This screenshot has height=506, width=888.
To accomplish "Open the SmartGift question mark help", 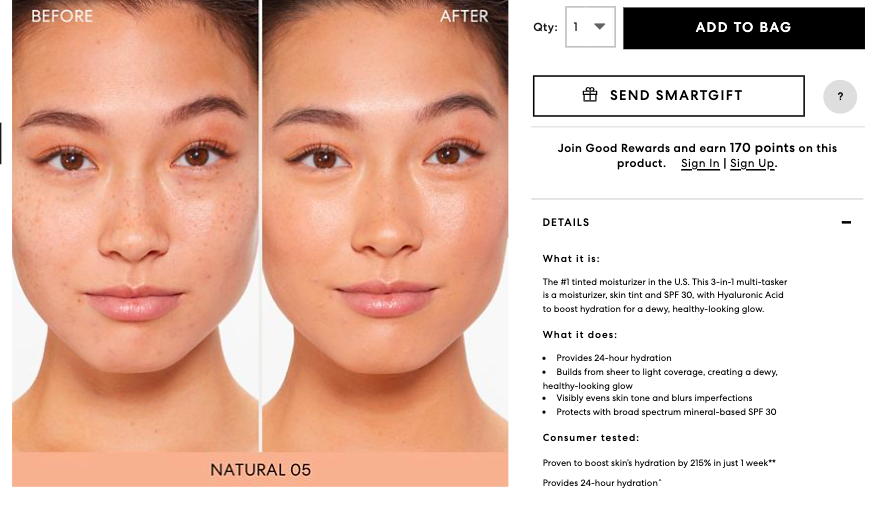I will [x=840, y=96].
